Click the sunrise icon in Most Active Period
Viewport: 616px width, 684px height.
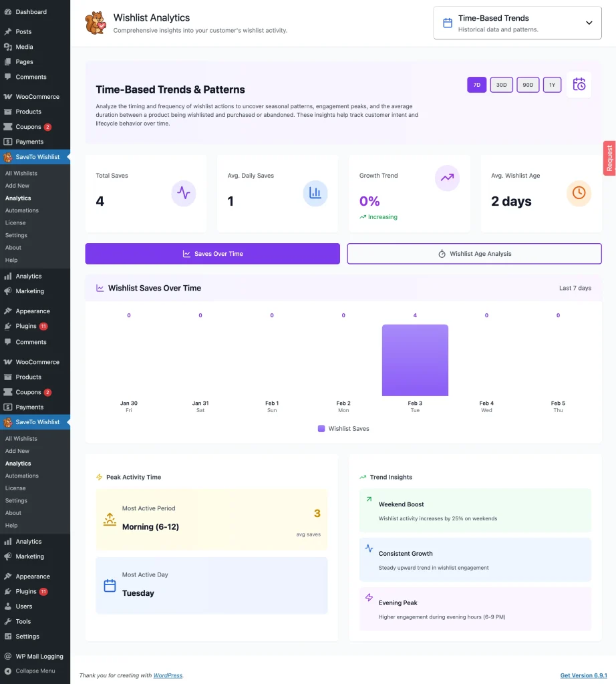pos(110,519)
